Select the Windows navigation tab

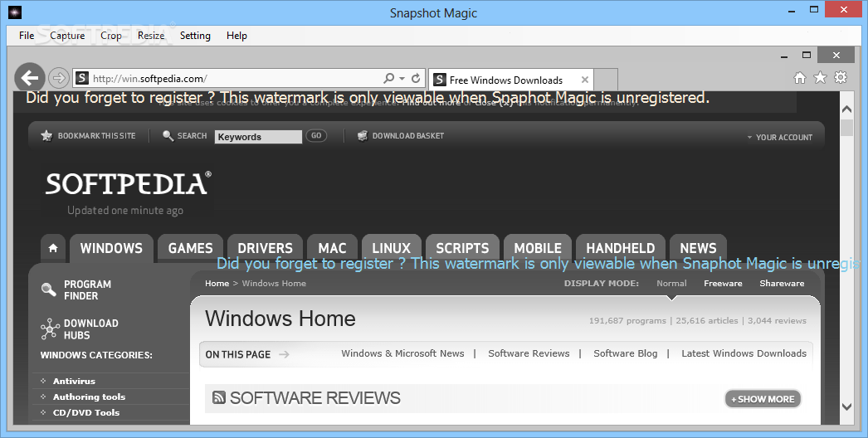pos(111,248)
